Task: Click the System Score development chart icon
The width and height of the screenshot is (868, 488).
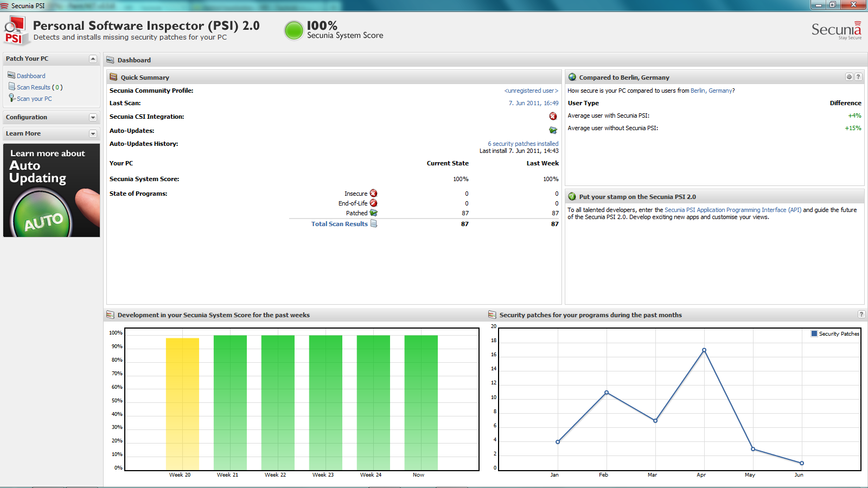Action: click(110, 314)
